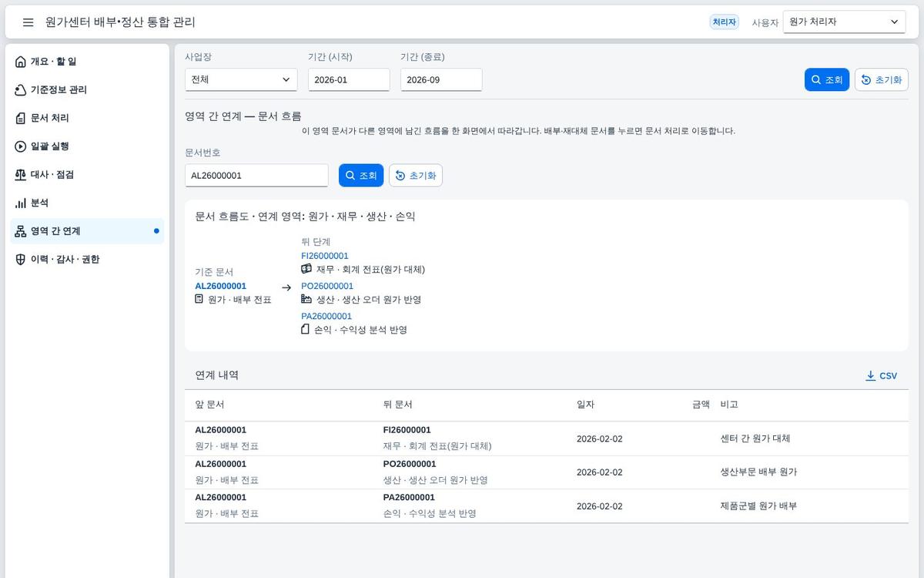The height and width of the screenshot is (578, 924).
Task: Click the 개요 · 할 일 home icon
Action: pyautogui.click(x=21, y=62)
